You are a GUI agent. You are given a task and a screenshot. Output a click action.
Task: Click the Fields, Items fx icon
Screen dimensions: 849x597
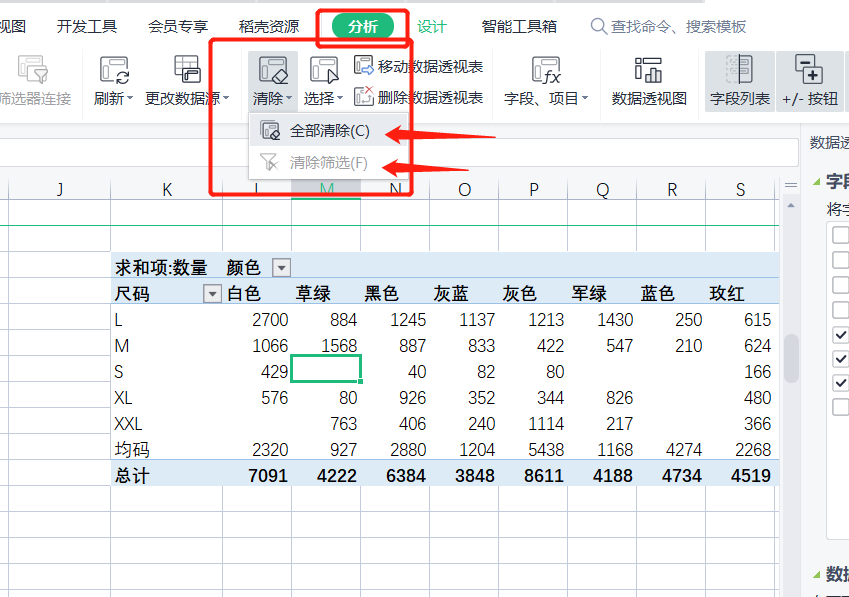[546, 70]
